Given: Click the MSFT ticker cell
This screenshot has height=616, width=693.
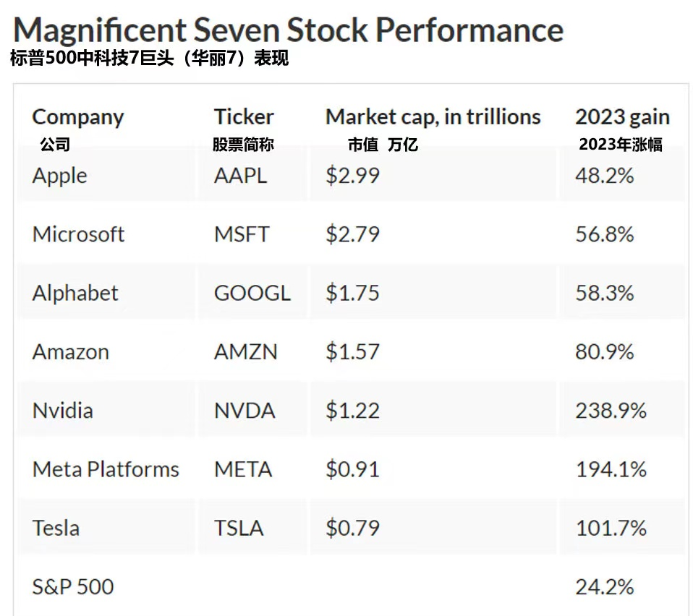Looking at the screenshot, I should (242, 234).
